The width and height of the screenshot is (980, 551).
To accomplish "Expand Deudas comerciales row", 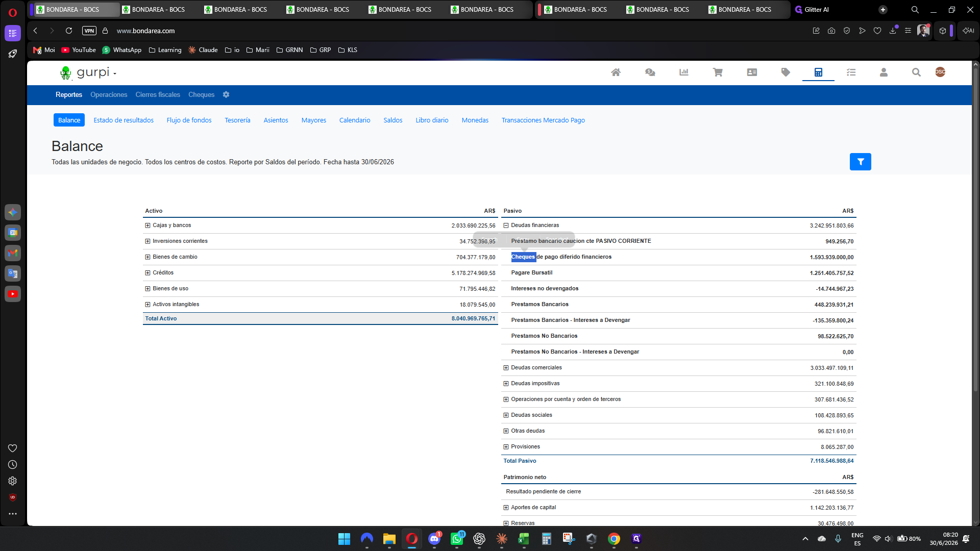I will point(506,368).
